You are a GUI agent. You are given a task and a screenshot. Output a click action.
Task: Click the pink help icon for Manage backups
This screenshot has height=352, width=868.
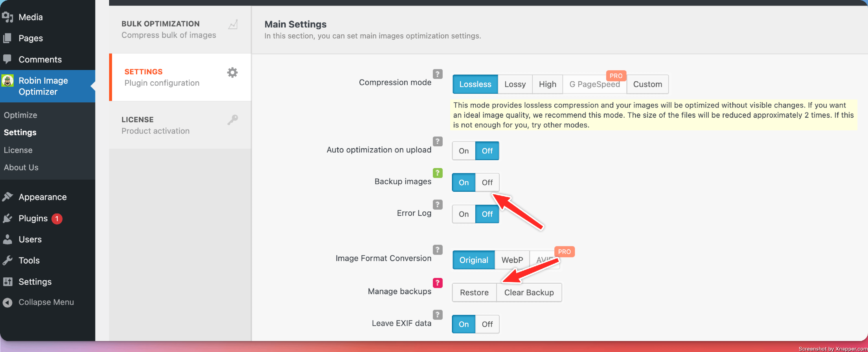tap(437, 283)
